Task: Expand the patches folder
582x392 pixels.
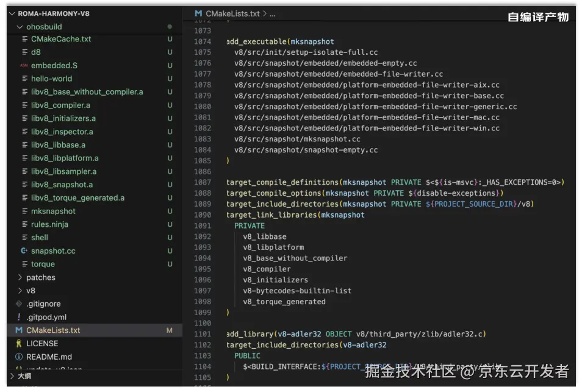Action: (x=20, y=277)
